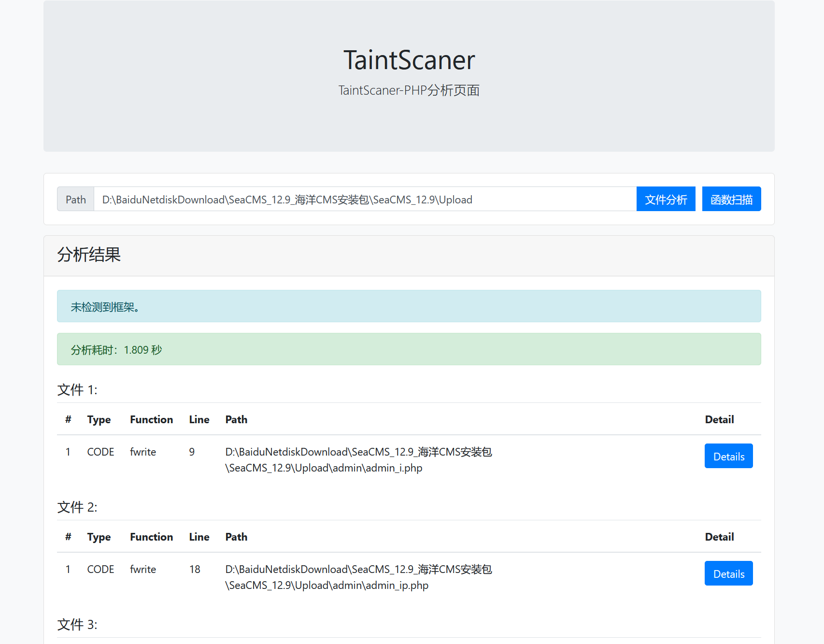Click the 分析耗时 1.809 秒 alert

(409, 349)
